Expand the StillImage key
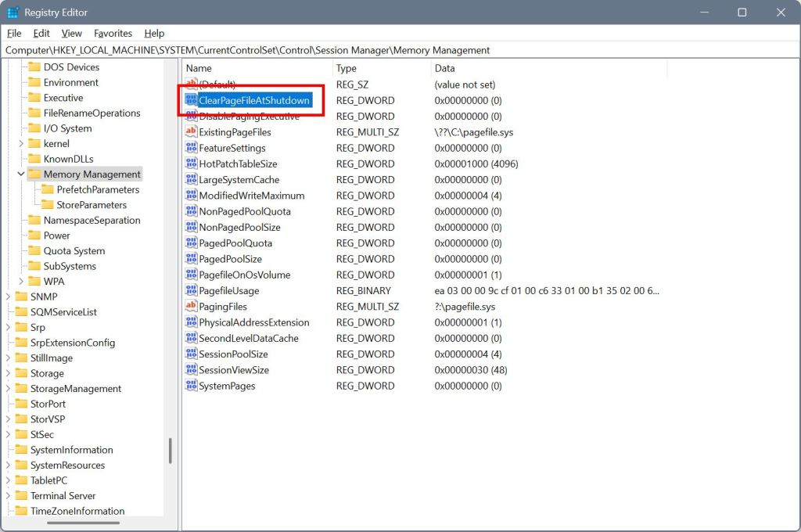 pos(8,358)
